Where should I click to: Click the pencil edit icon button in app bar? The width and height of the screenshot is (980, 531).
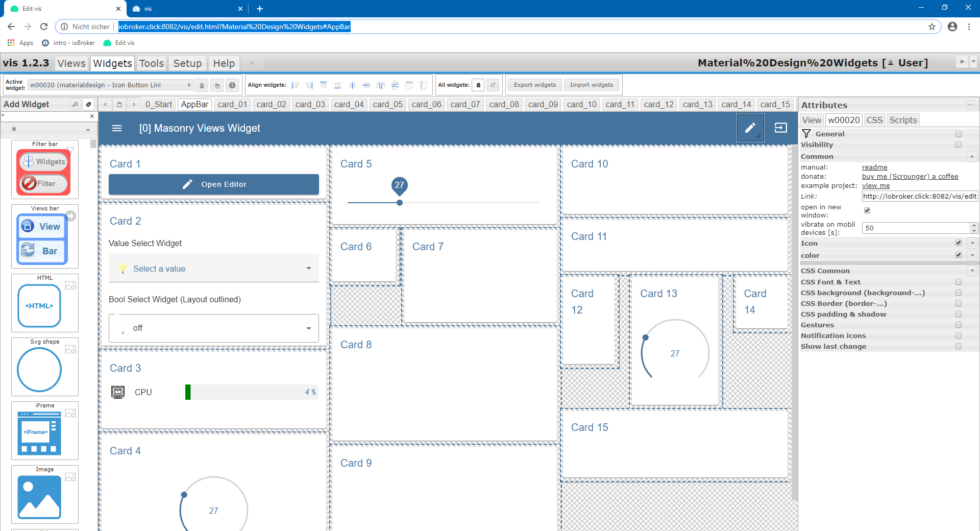(x=750, y=128)
